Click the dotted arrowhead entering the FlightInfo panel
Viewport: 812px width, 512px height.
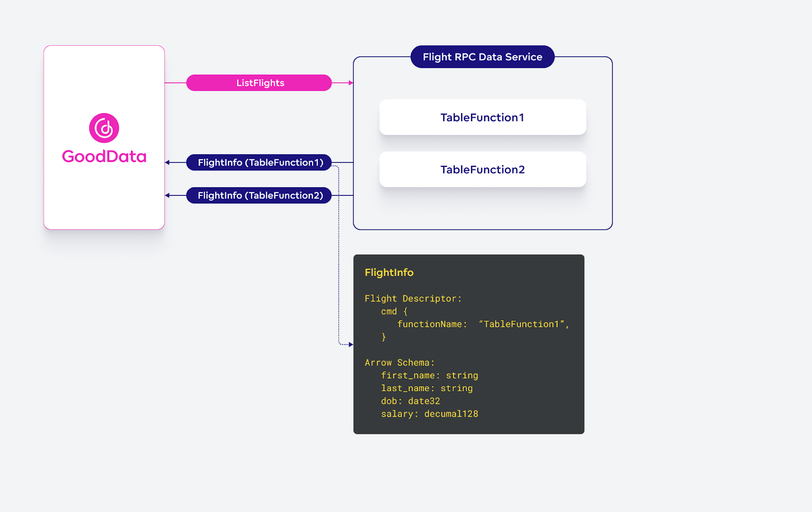tap(351, 345)
